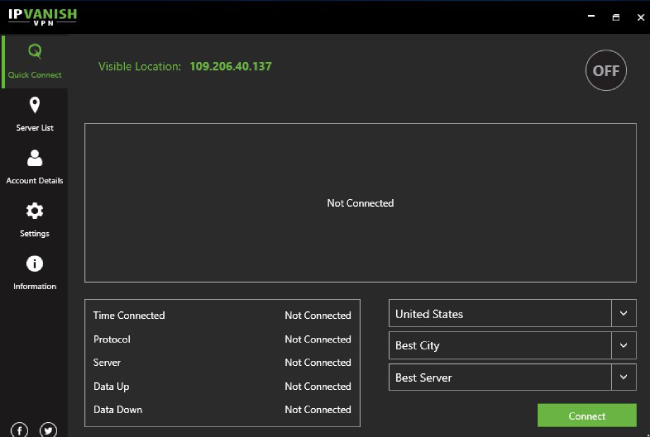This screenshot has width=650, height=437.
Task: Click Data Up's Not Connected value
Action: coord(318,386)
